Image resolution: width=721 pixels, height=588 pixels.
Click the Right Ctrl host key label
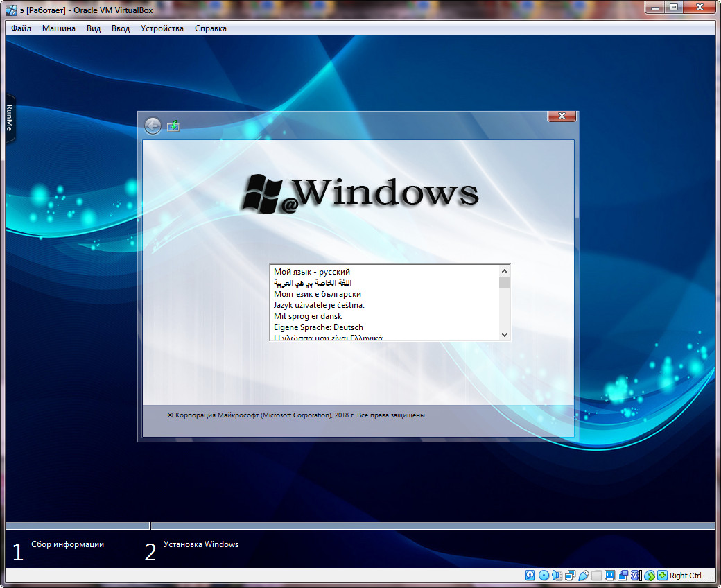(x=685, y=575)
